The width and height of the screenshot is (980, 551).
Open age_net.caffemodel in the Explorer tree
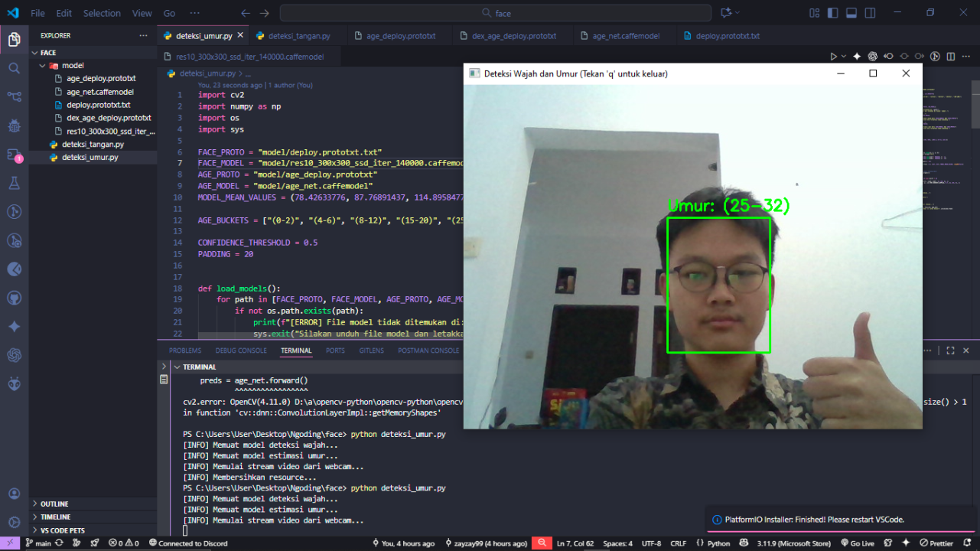(100, 92)
